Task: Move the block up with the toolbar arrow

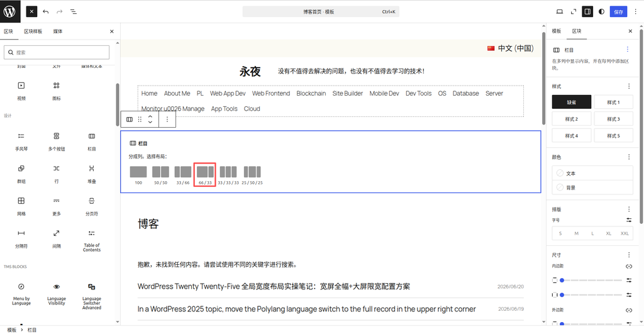Action: [x=150, y=116]
